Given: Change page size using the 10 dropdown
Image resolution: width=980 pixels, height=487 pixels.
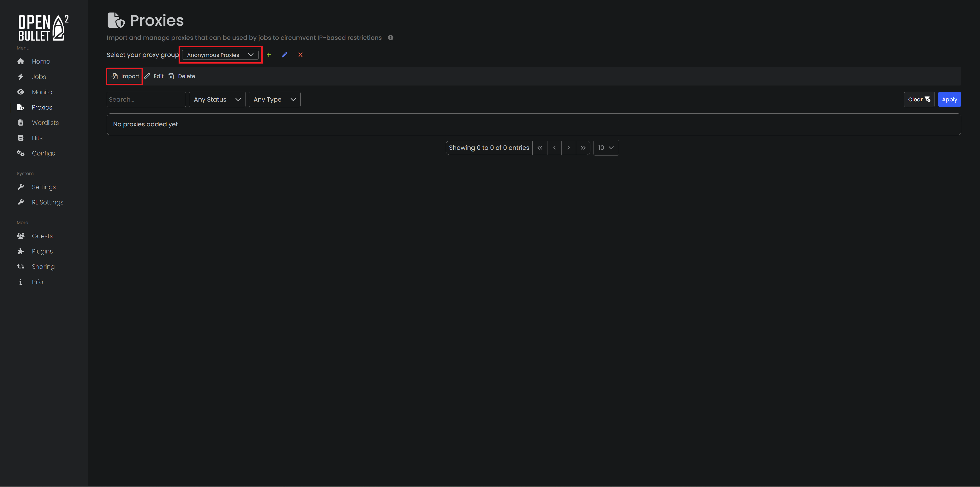Looking at the screenshot, I should coord(606,148).
